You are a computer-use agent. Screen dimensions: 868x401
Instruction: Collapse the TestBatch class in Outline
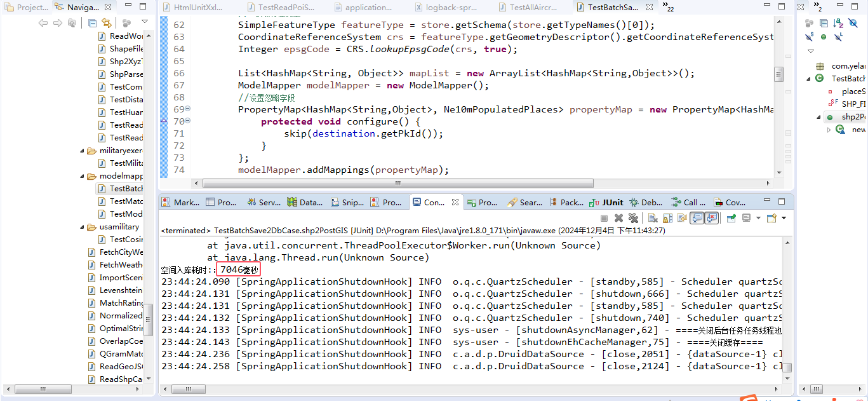point(809,79)
